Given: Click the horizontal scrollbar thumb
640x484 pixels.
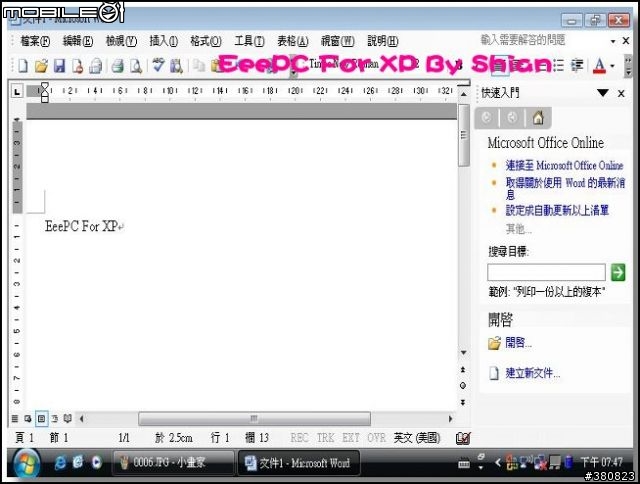Looking at the screenshot, I should [254, 419].
